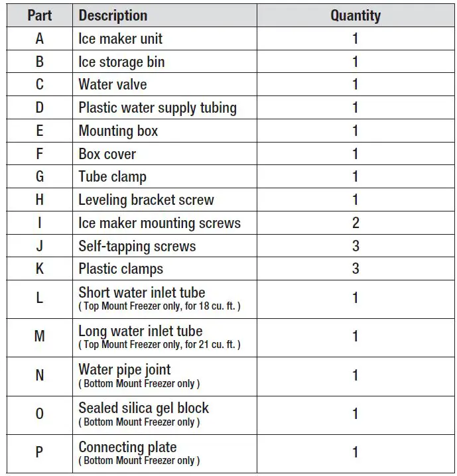Click the Quantity column header
The height and width of the screenshot is (476, 457).
click(356, 15)
